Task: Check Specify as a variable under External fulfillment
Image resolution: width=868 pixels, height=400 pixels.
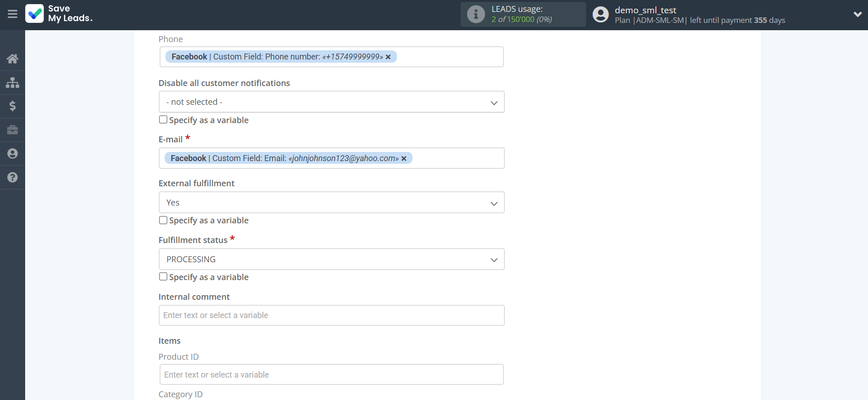Action: tap(163, 220)
